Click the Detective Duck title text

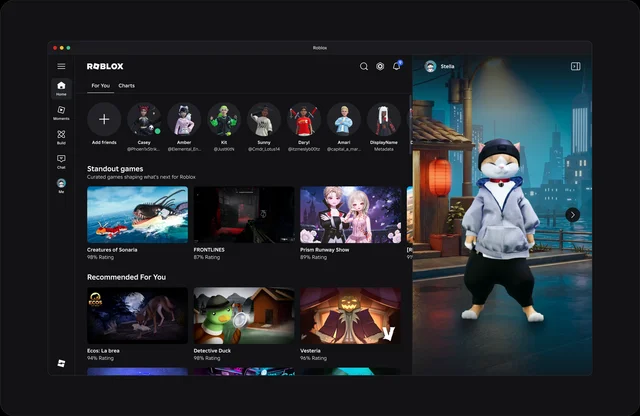(x=212, y=351)
